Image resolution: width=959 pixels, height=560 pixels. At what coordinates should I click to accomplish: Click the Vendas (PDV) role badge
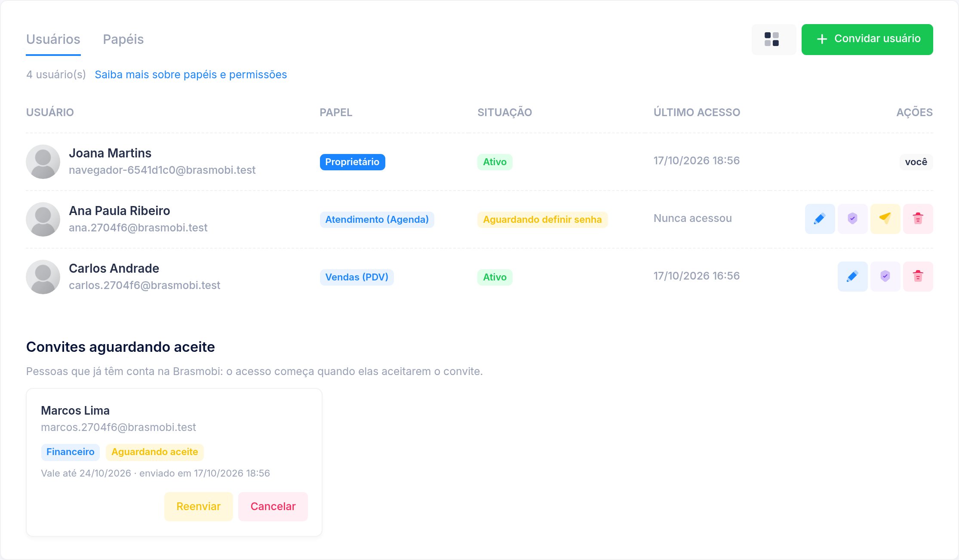(x=357, y=277)
